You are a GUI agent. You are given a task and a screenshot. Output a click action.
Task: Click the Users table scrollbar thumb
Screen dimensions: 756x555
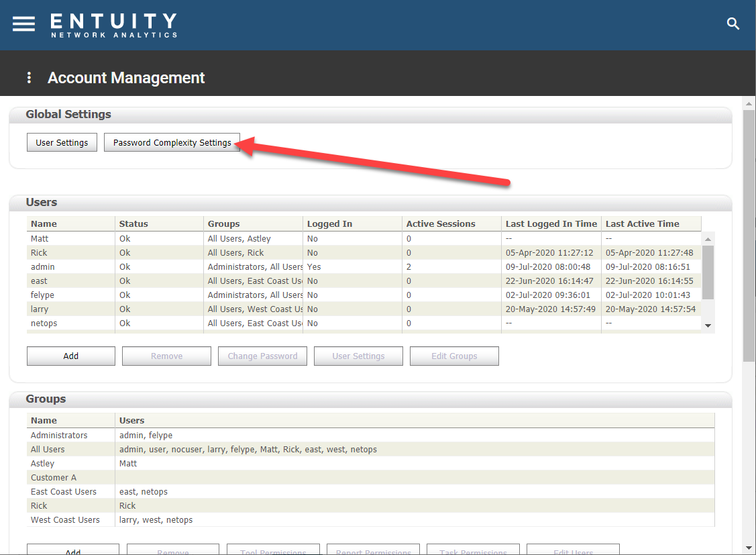point(708,272)
